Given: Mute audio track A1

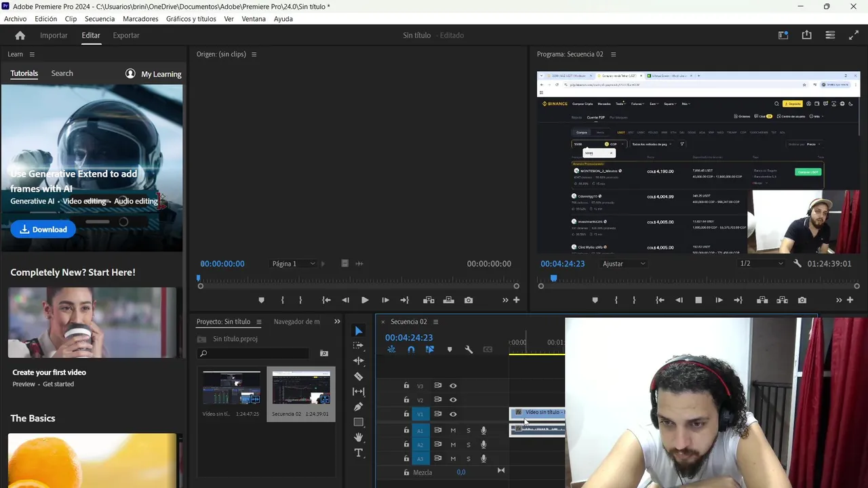Looking at the screenshot, I should (x=453, y=430).
